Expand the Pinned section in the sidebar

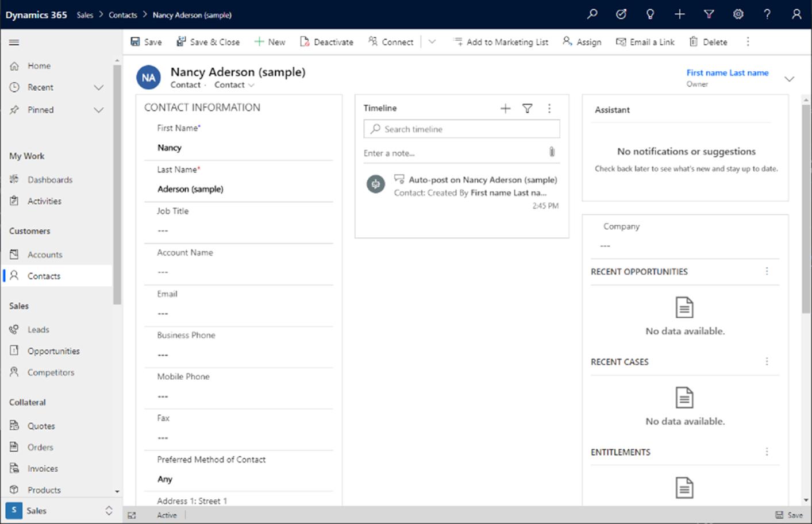98,110
